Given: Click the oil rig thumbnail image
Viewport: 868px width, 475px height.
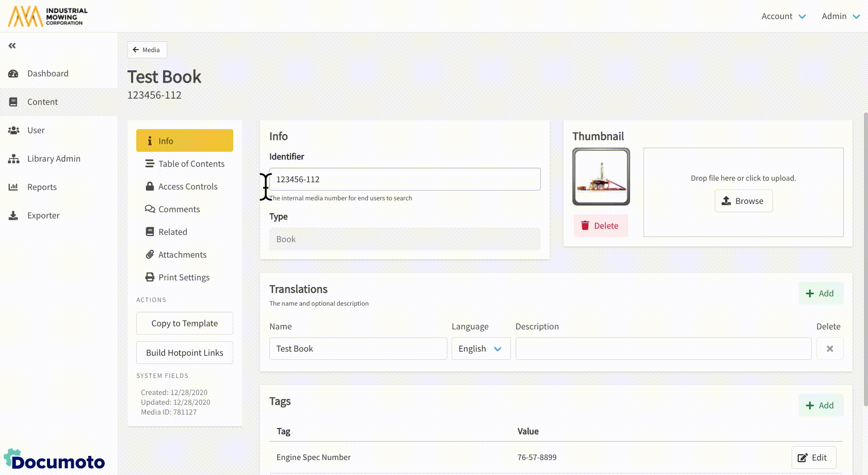Looking at the screenshot, I should point(601,177).
